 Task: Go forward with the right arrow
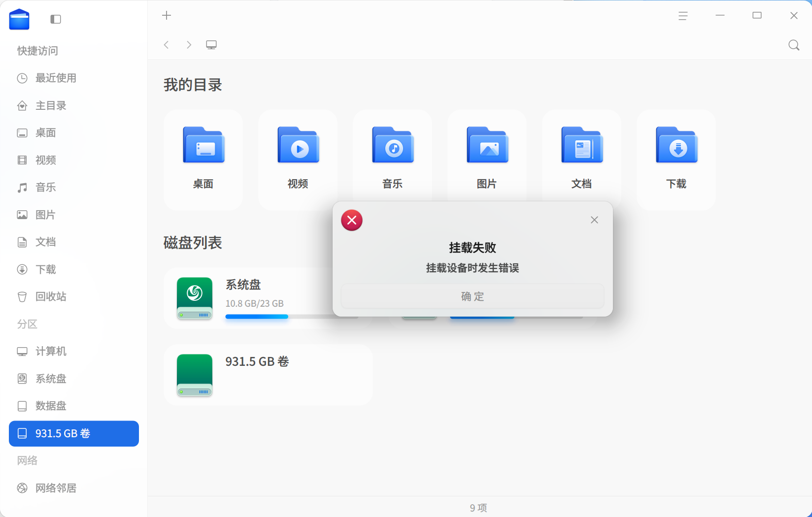tap(189, 45)
